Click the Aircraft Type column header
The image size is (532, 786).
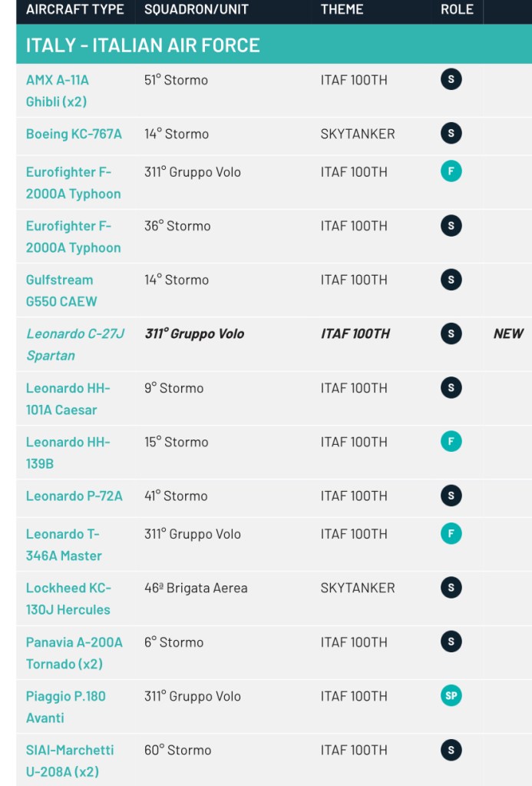74,10
